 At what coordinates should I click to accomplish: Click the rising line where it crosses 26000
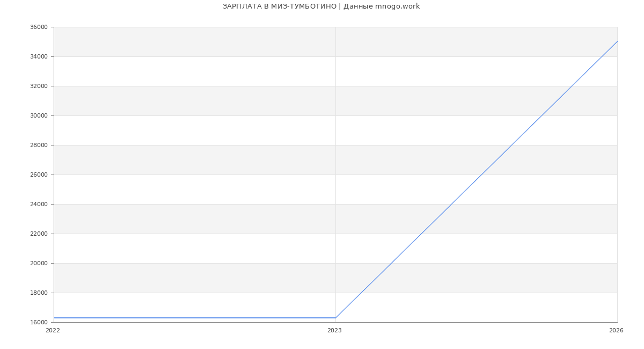click(x=481, y=174)
